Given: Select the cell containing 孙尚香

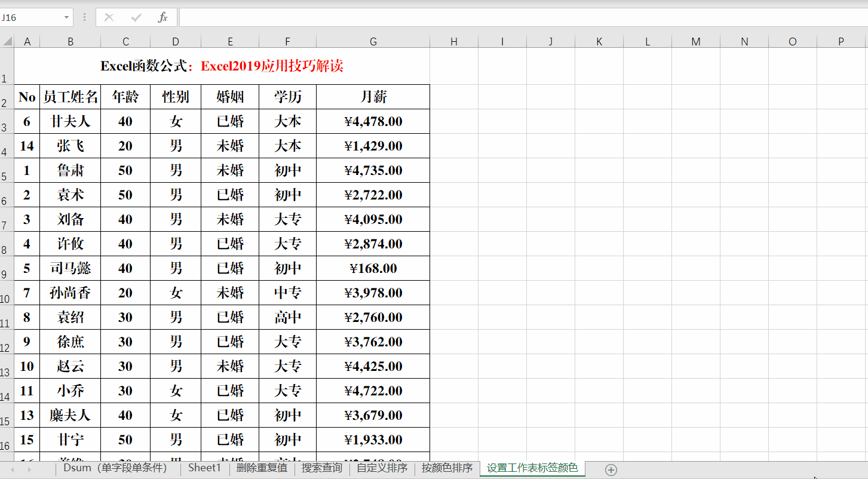Looking at the screenshot, I should tap(70, 293).
